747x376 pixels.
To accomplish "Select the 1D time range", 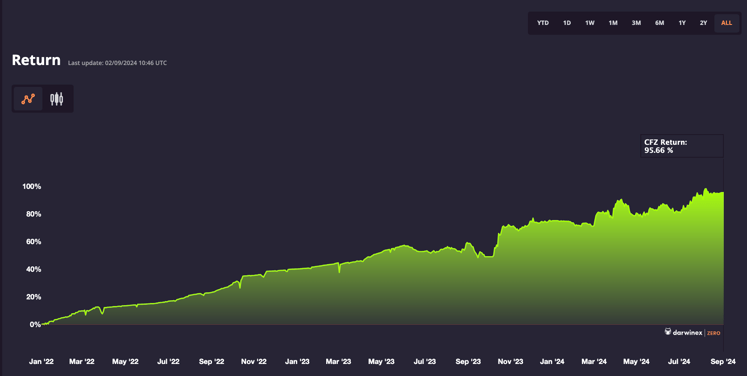I will click(x=567, y=23).
